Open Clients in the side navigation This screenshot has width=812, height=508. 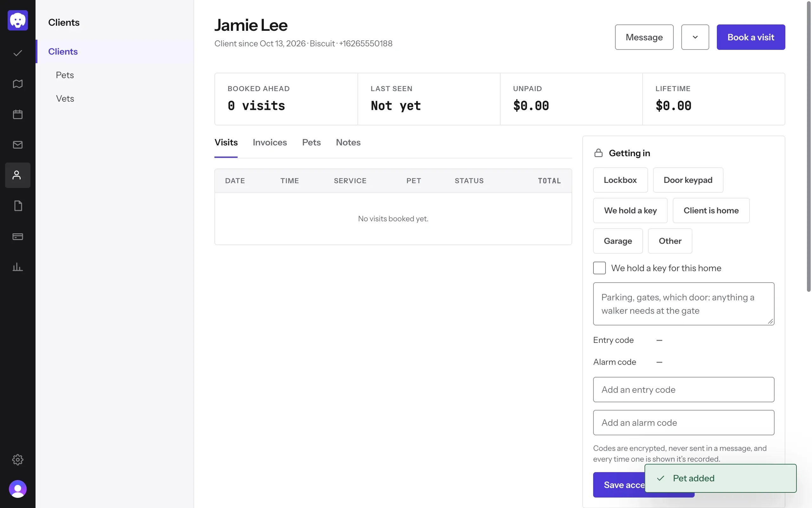(x=115, y=51)
